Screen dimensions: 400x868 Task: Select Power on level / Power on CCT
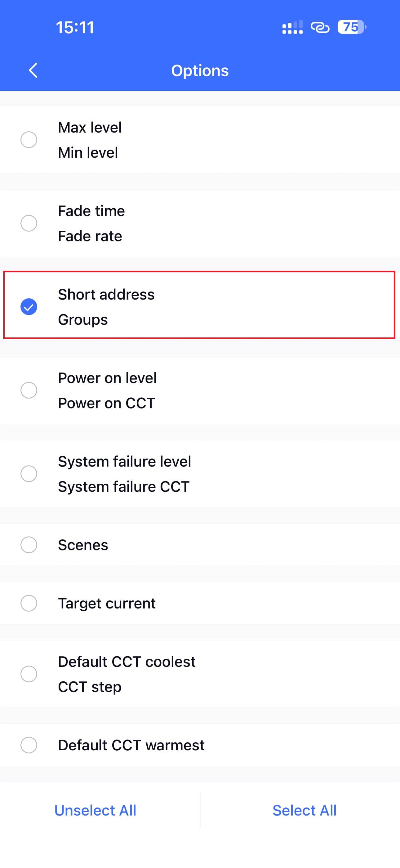pos(29,390)
